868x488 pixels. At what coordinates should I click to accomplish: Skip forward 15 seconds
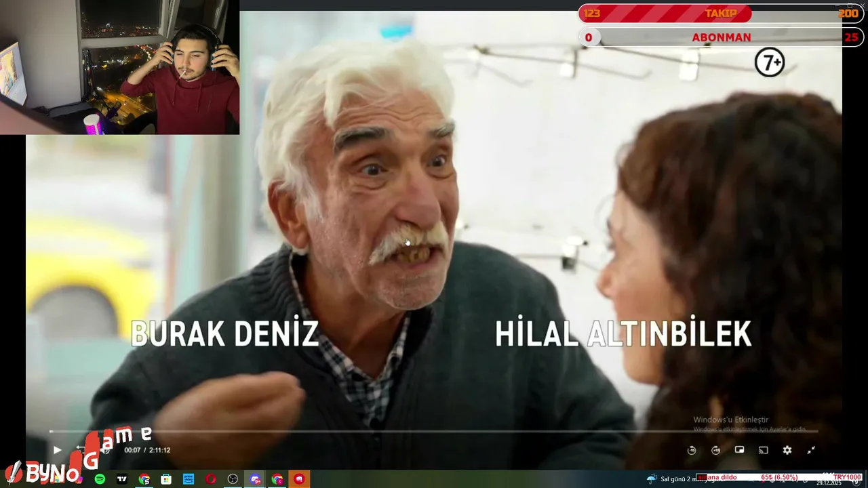click(715, 450)
